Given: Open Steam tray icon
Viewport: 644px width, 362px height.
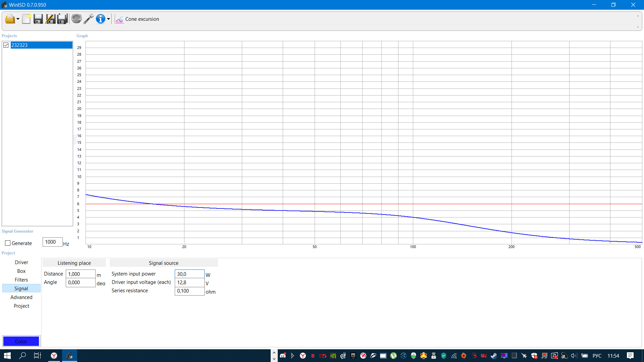Looking at the screenshot, I should tap(494, 356).
